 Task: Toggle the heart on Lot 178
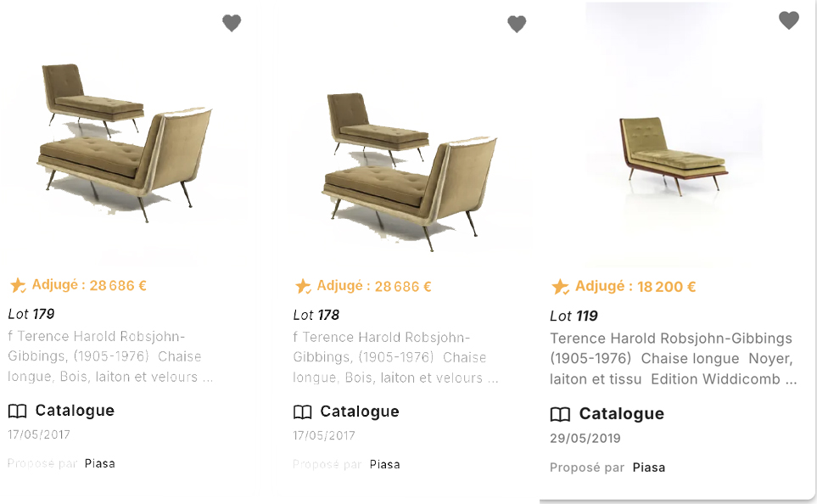tap(517, 25)
